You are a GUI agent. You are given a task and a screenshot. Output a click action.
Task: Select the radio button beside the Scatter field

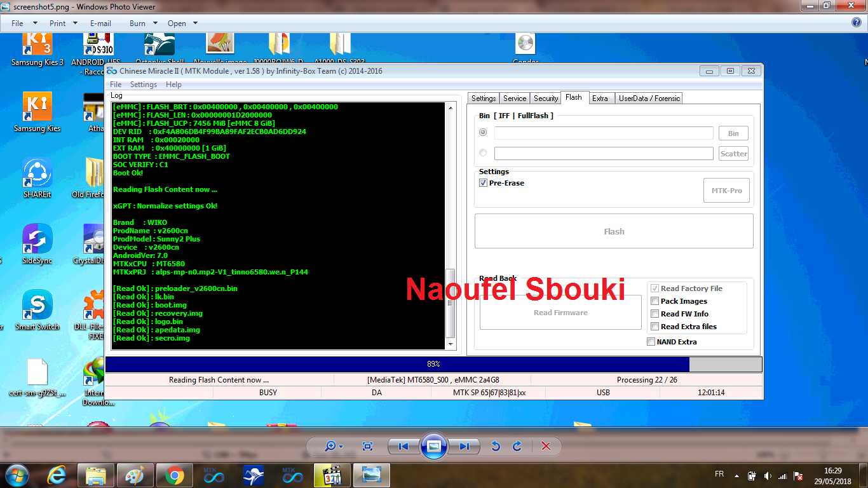[x=483, y=152]
